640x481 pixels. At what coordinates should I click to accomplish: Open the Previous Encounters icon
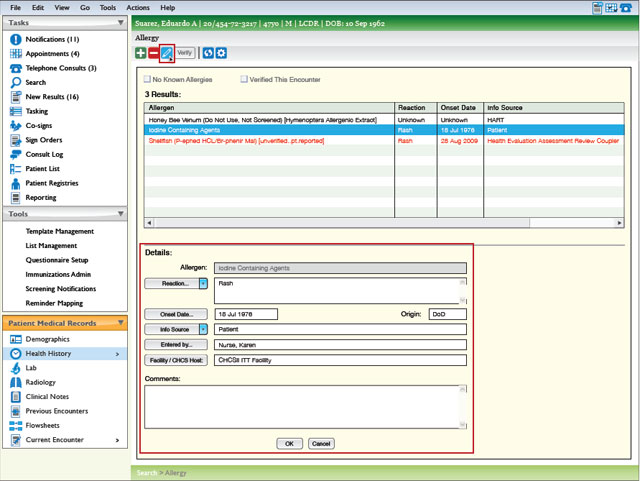[16, 411]
